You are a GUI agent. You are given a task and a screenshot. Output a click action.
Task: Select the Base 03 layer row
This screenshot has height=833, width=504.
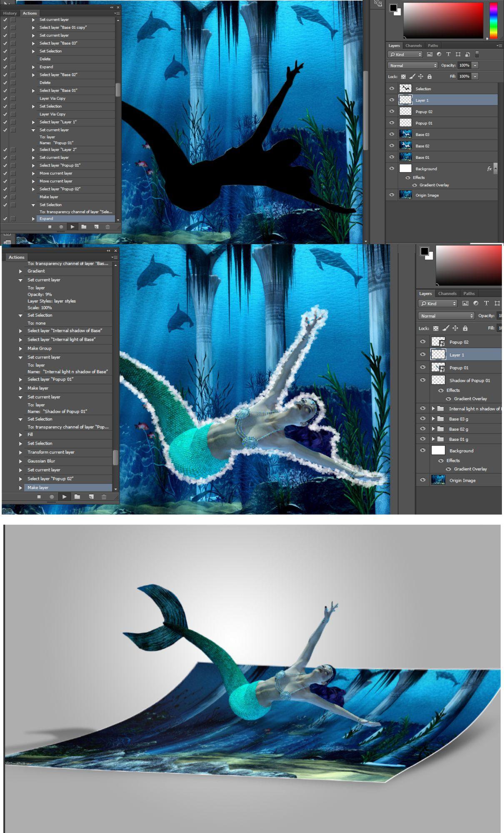[442, 134]
